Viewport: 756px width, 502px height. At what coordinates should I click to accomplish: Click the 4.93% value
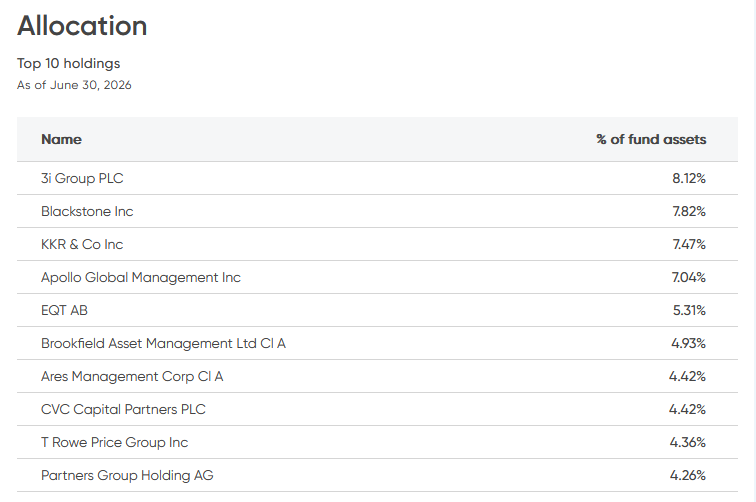[x=688, y=343]
